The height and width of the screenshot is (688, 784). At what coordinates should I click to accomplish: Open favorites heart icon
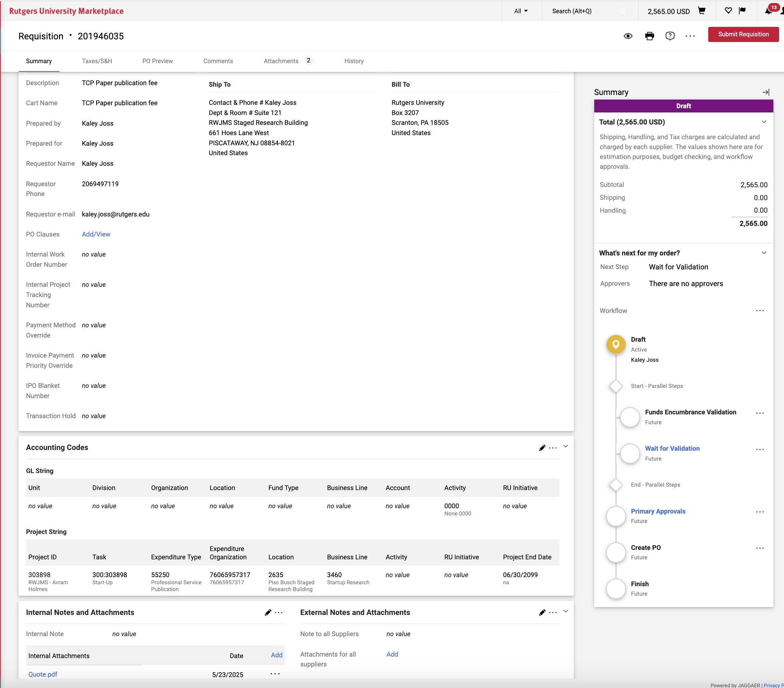click(x=728, y=11)
